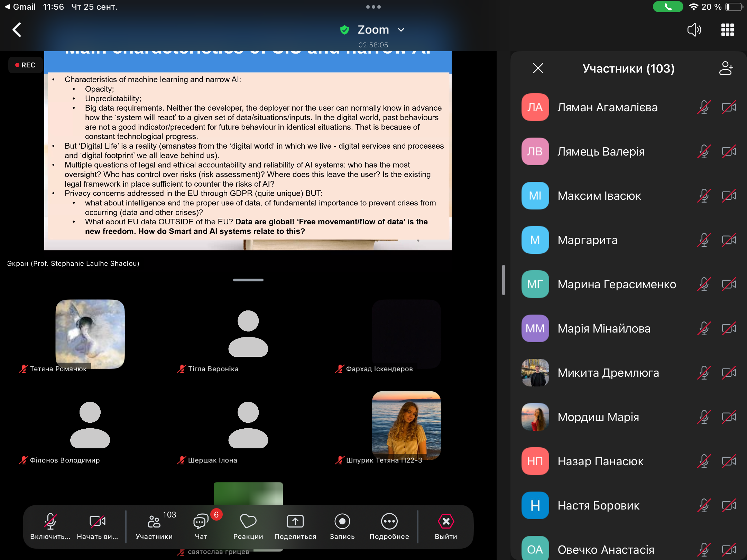Tap Шпурик Тетяна video thumbnail
The height and width of the screenshot is (560, 747).
coord(406,425)
